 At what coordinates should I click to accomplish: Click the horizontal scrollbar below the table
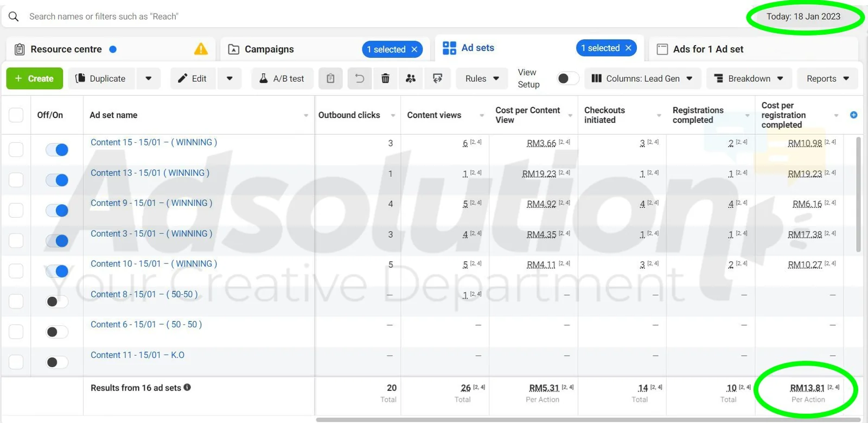click(x=588, y=420)
